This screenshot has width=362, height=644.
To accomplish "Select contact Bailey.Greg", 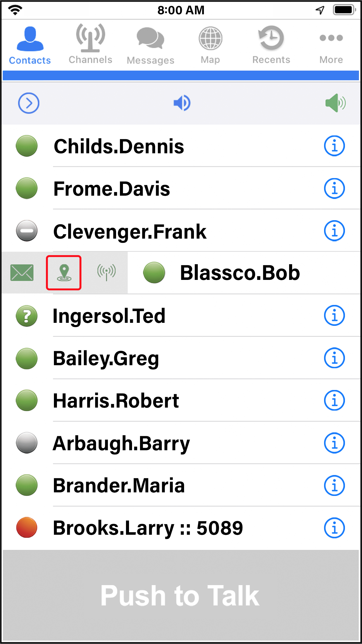I will tap(182, 358).
